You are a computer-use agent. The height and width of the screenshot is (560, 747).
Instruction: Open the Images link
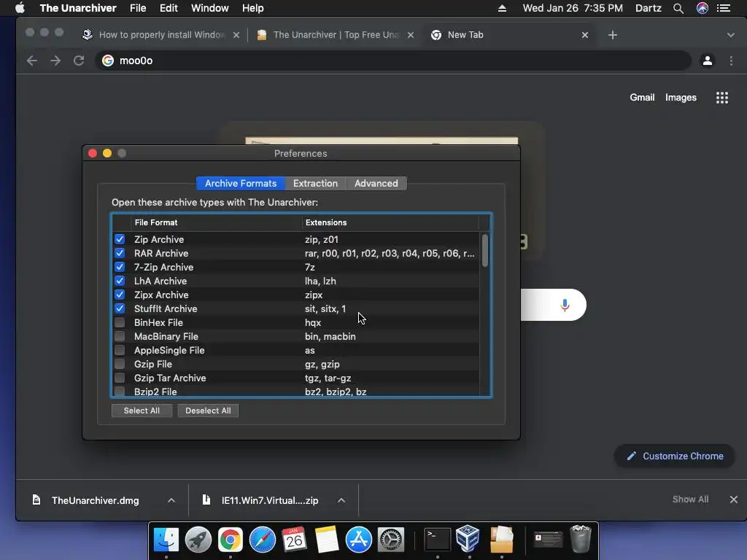click(681, 98)
